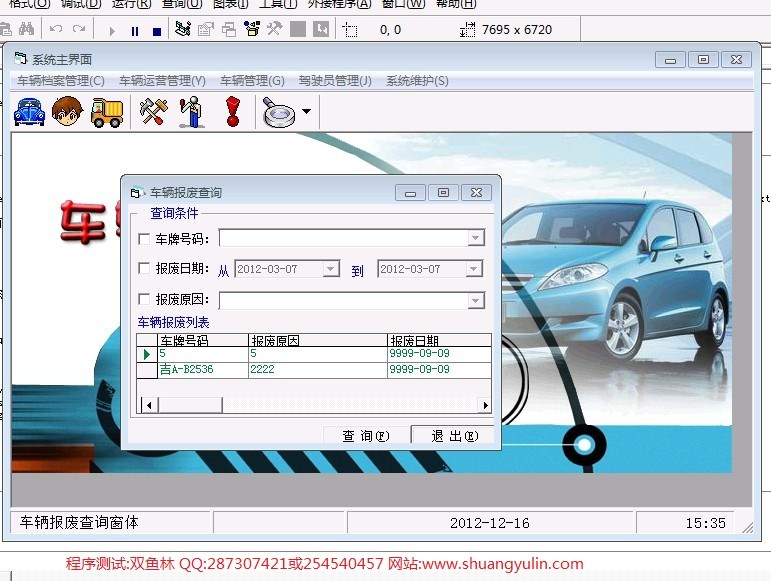771x581 pixels.
Task: Open the Object Browser icon in the IDE toolbar
Action: [252, 29]
